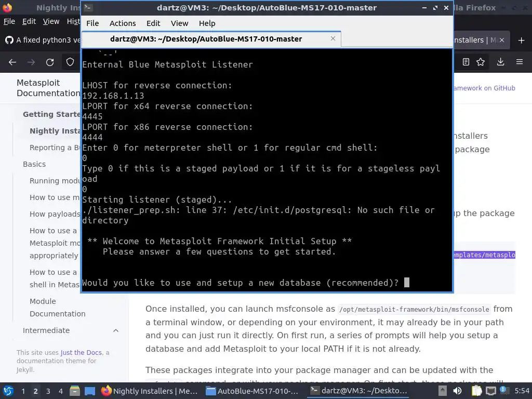Bookmark this page with the star icon

[x=481, y=62]
